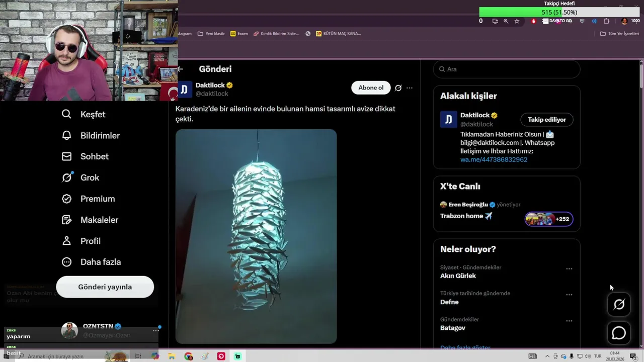Open more options for Akın Gürlek trend

[569, 268]
